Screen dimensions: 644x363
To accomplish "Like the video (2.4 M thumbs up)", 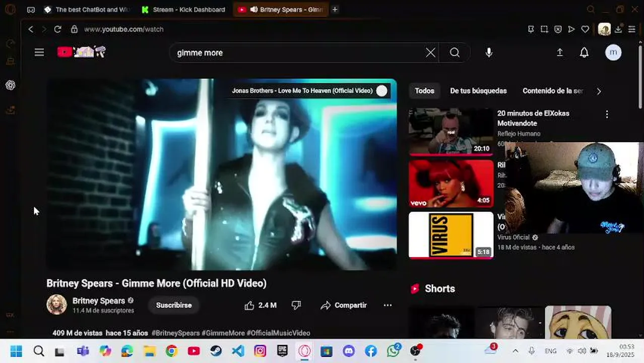I will coord(260,305).
